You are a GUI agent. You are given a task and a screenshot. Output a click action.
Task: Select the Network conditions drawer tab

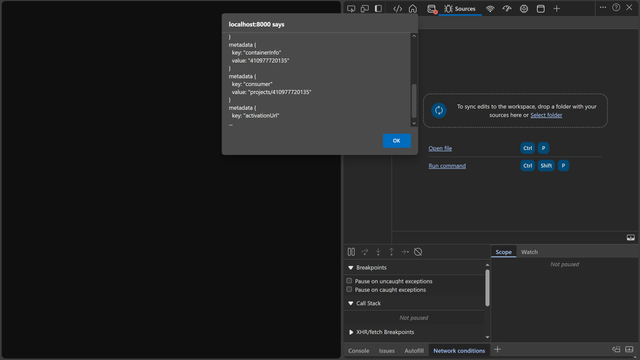[x=459, y=351]
